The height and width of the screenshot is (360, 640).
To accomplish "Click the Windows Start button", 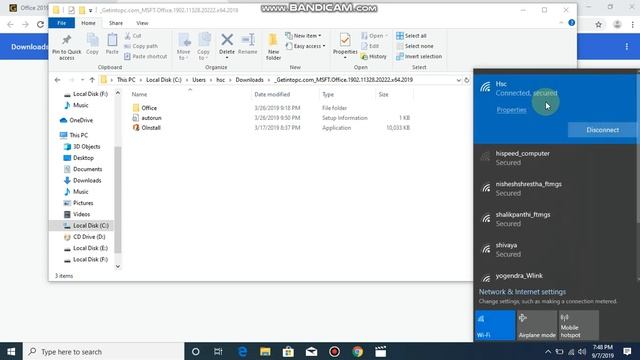I will (11, 351).
